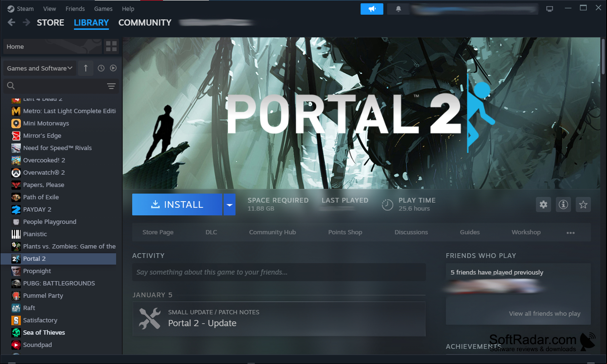Click the Papers, Please game icon
This screenshot has height=364, width=607.
(16, 185)
